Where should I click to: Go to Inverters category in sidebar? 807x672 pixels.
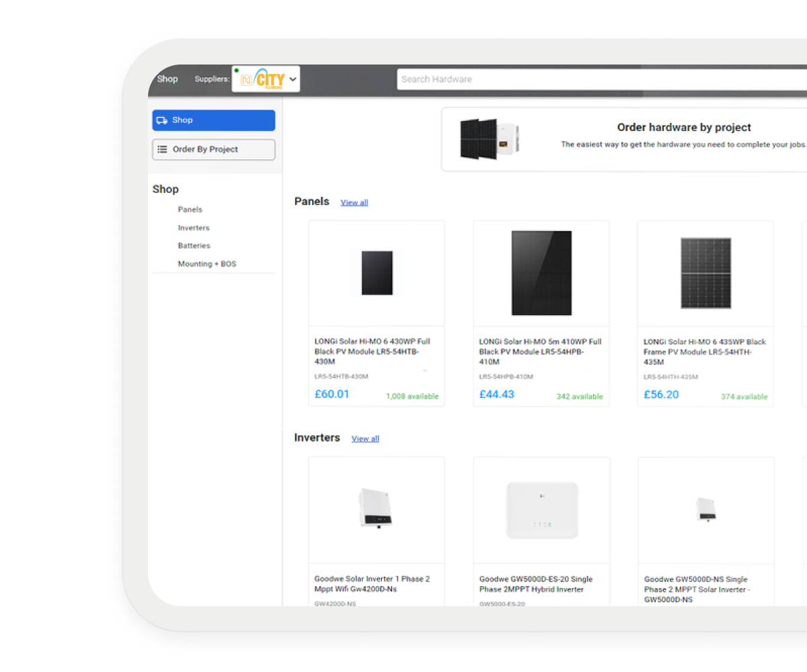194,228
